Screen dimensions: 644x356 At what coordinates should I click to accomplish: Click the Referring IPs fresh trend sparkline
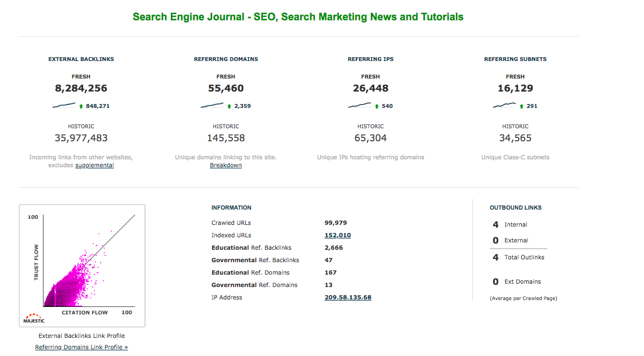pos(360,106)
